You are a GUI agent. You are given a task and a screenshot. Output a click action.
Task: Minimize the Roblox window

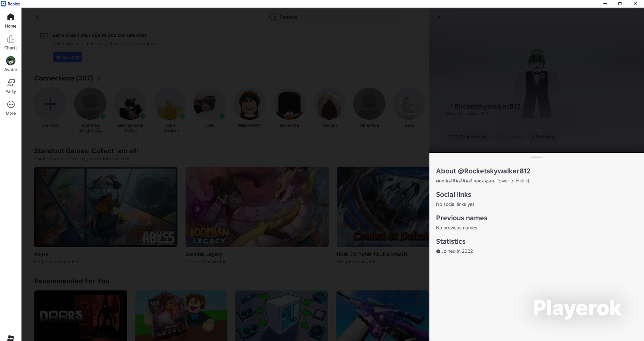pyautogui.click(x=605, y=4)
